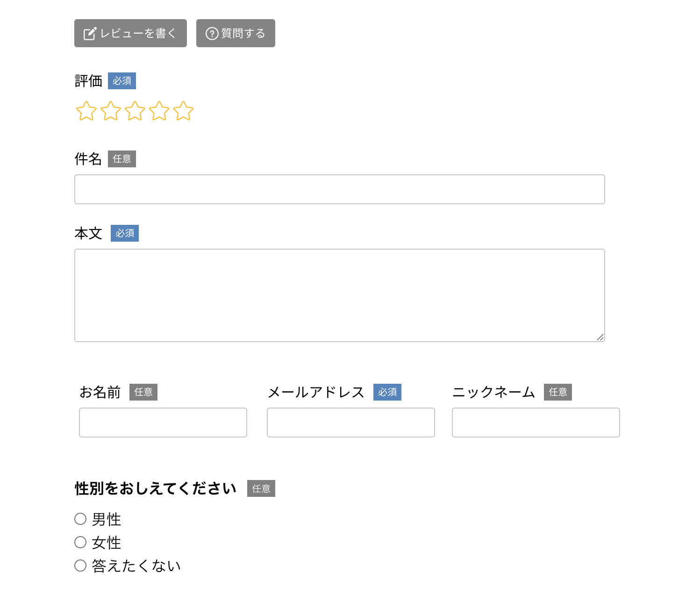This screenshot has width=700, height=595.
Task: Select the fourth rating star
Action: tap(159, 111)
